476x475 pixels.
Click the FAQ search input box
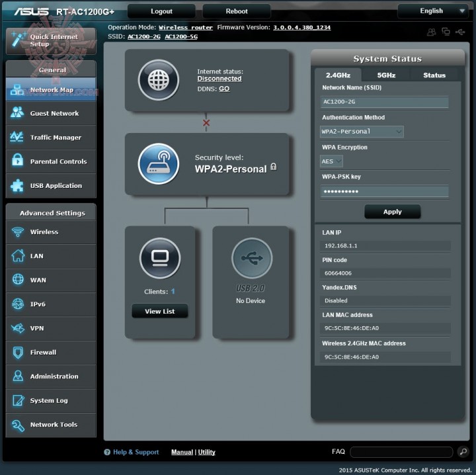[x=401, y=452]
